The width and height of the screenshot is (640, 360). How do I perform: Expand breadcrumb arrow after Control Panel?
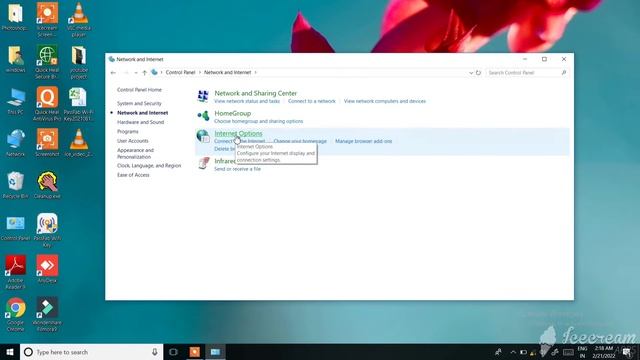click(x=200, y=73)
